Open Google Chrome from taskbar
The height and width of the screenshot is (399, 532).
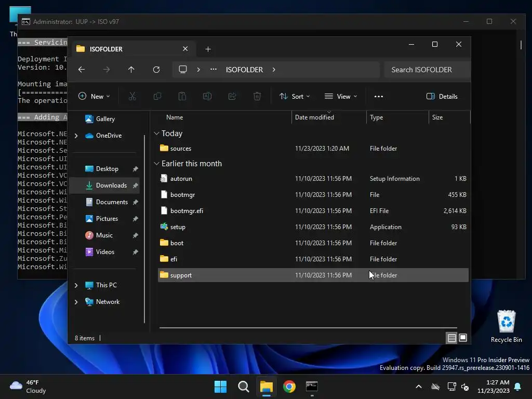(289, 387)
